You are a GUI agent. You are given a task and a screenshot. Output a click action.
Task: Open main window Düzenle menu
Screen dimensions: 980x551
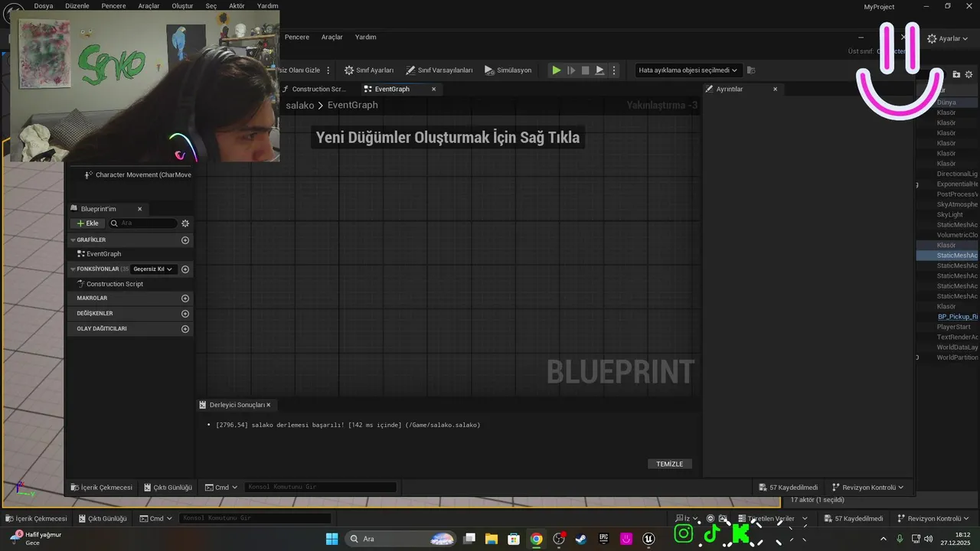(77, 6)
